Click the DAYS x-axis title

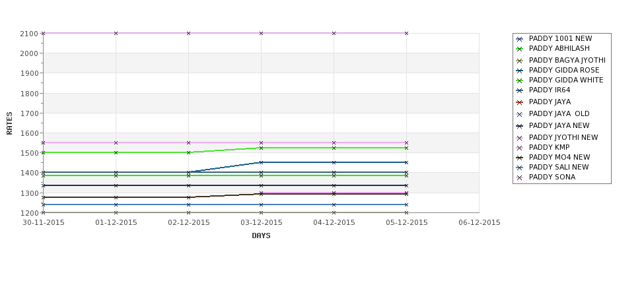click(261, 236)
